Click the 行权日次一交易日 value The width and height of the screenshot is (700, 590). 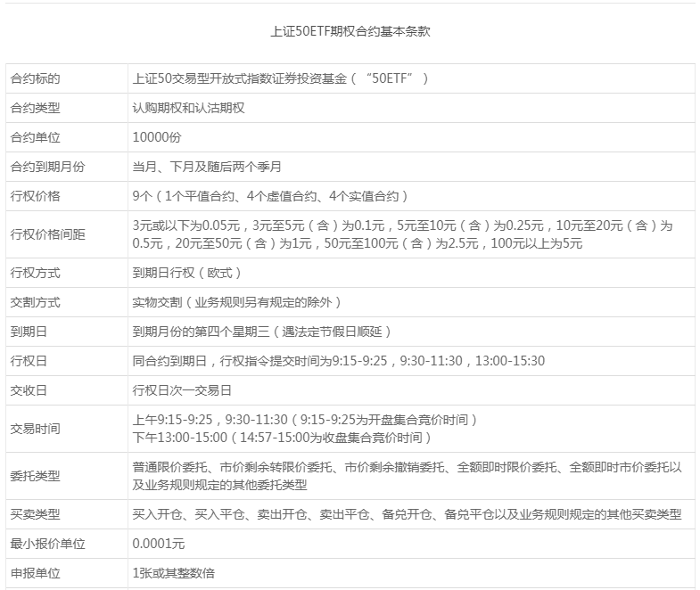tap(182, 390)
